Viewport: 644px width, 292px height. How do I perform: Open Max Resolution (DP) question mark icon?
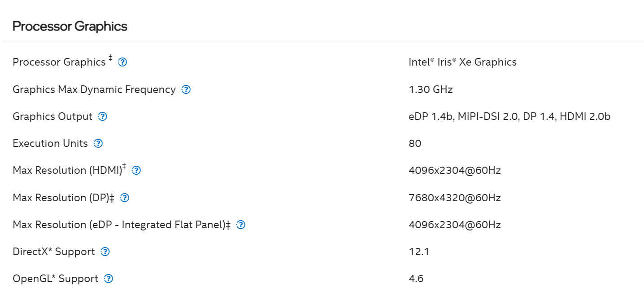coord(125,198)
